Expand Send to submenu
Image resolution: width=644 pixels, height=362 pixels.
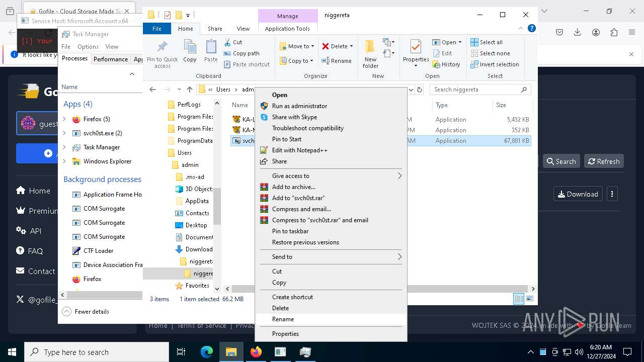click(x=331, y=257)
